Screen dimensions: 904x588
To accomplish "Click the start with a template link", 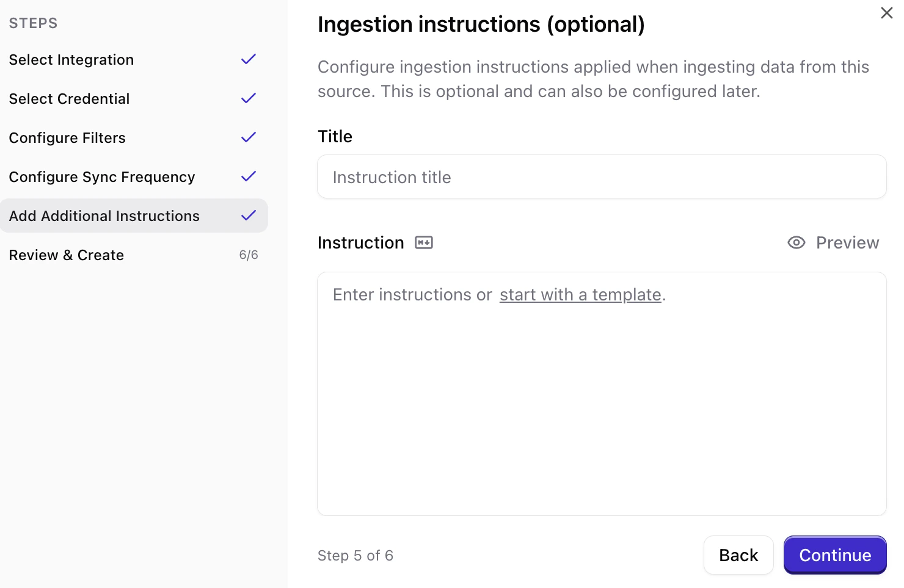I will (x=580, y=294).
